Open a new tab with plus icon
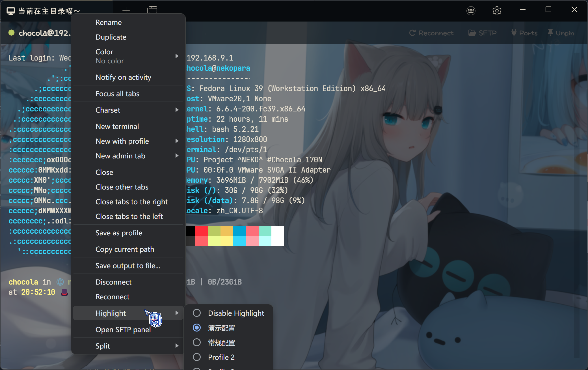 pos(126,10)
